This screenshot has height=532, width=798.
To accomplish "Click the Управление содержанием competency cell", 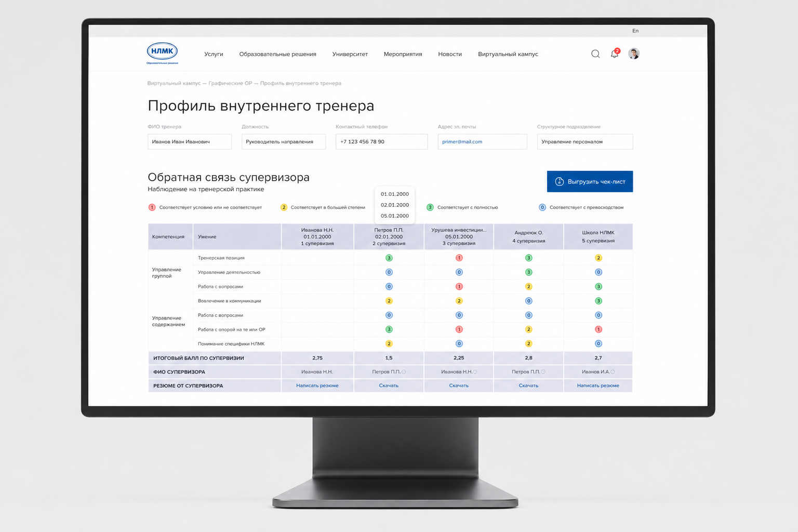I will pyautogui.click(x=170, y=322).
